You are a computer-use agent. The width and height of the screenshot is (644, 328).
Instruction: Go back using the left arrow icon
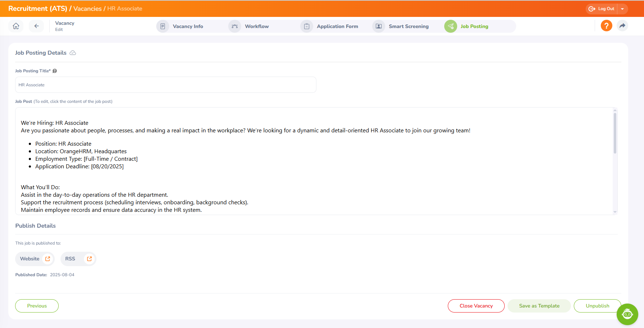36,26
